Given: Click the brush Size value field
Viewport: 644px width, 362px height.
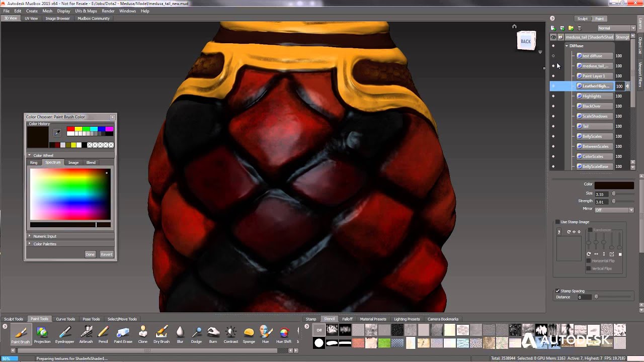Looking at the screenshot, I should pos(602,194).
